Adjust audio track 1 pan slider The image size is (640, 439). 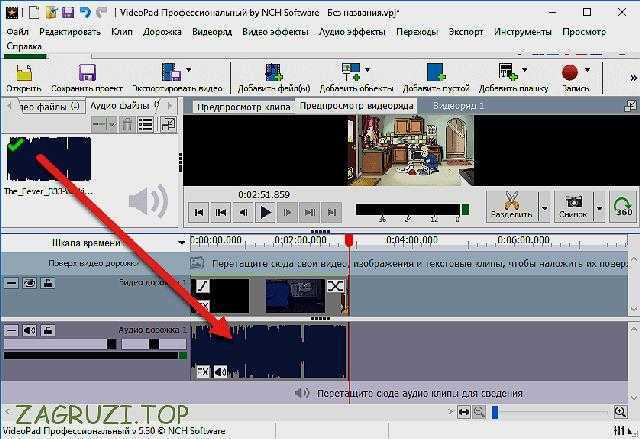pyautogui.click(x=153, y=344)
